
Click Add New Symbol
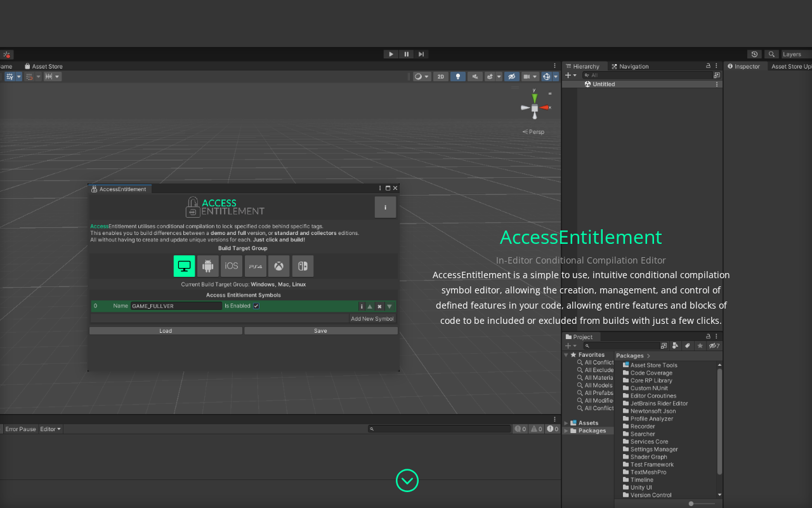tap(372, 319)
